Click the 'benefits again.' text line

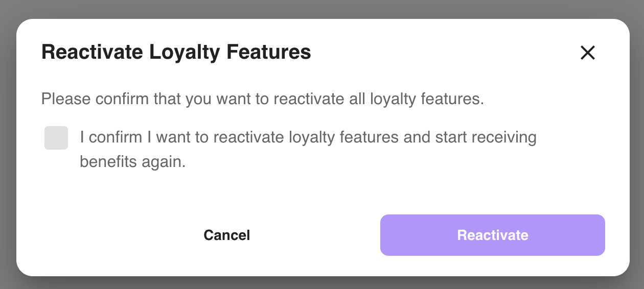pos(132,162)
